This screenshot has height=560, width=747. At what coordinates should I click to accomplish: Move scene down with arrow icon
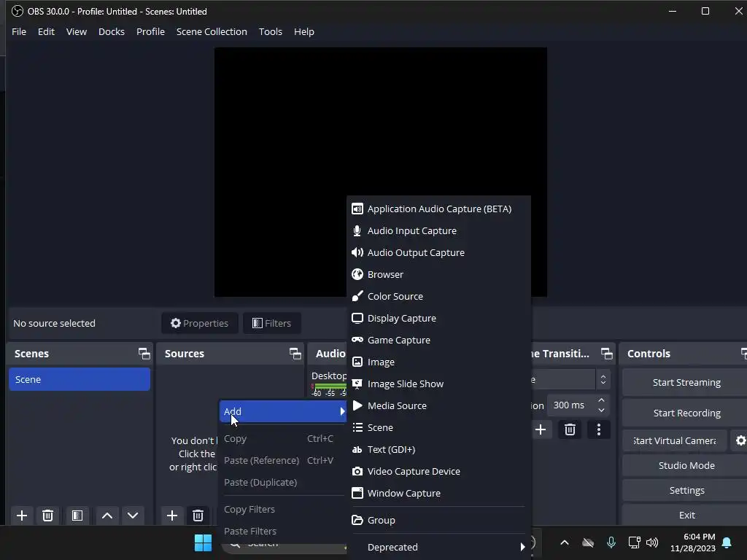(133, 516)
